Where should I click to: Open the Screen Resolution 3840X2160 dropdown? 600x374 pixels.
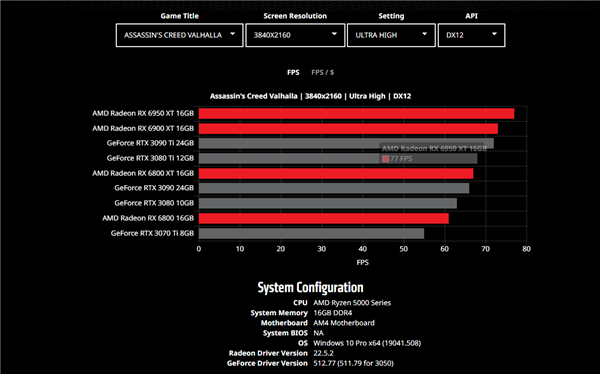pos(295,35)
